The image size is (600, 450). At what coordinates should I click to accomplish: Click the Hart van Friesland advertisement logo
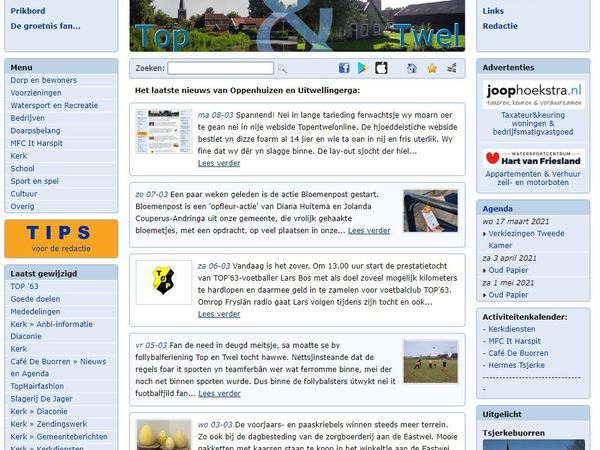point(533,159)
